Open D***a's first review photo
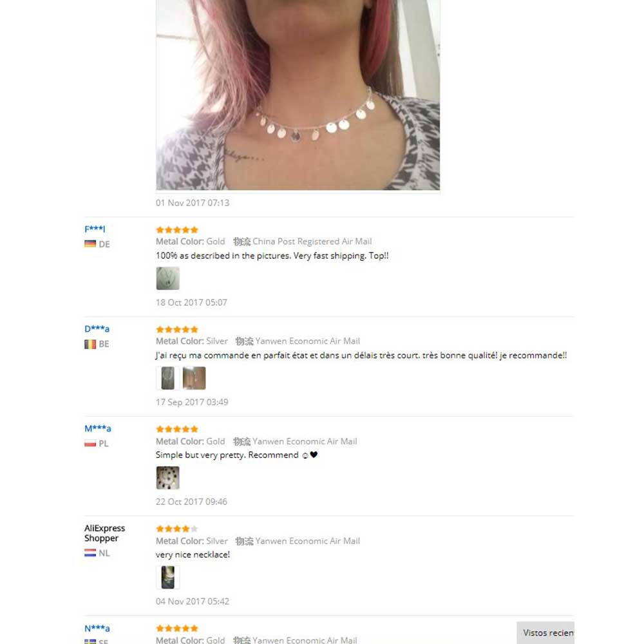The image size is (644, 644). 167,378
